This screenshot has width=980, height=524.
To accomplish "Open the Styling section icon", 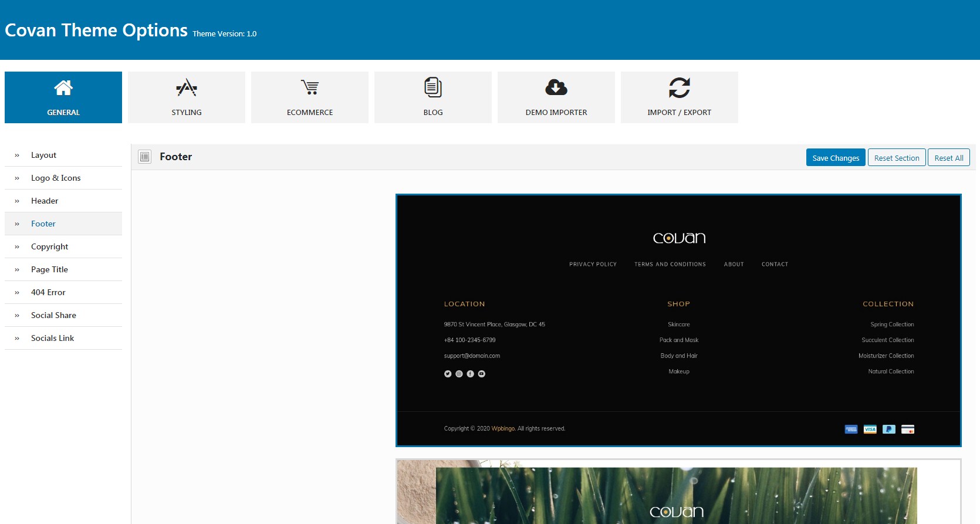I will coord(187,88).
